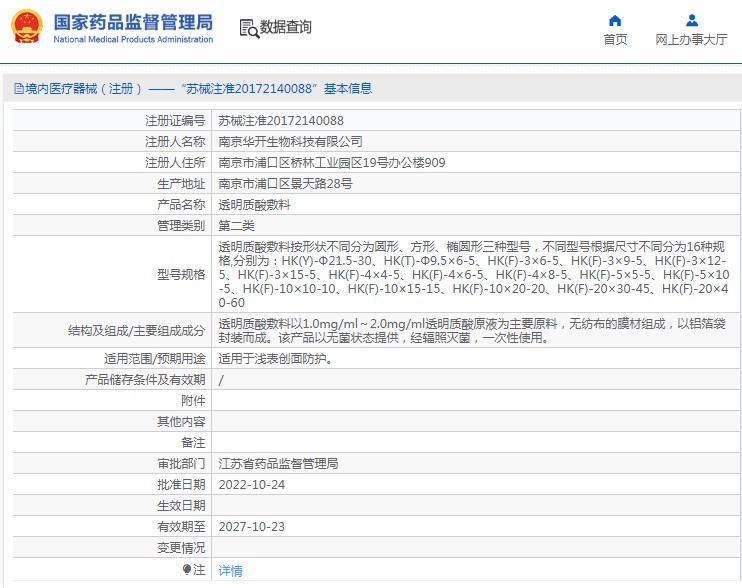This screenshot has height=588, width=742.
Task: Click the 首页 home icon
Action: [x=615, y=20]
